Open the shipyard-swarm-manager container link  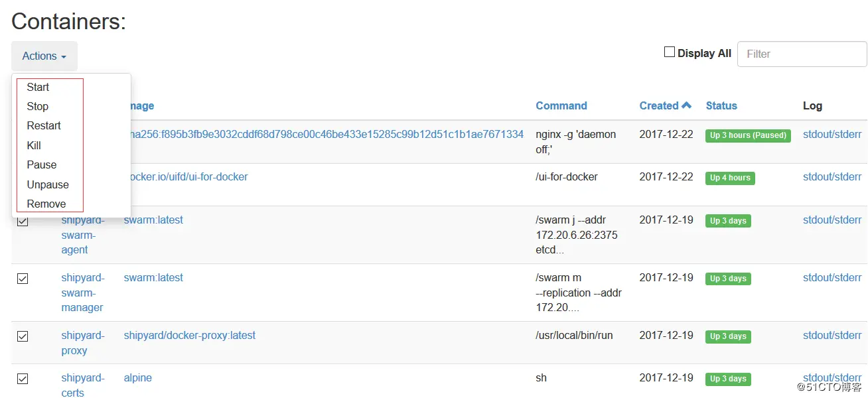(x=83, y=293)
